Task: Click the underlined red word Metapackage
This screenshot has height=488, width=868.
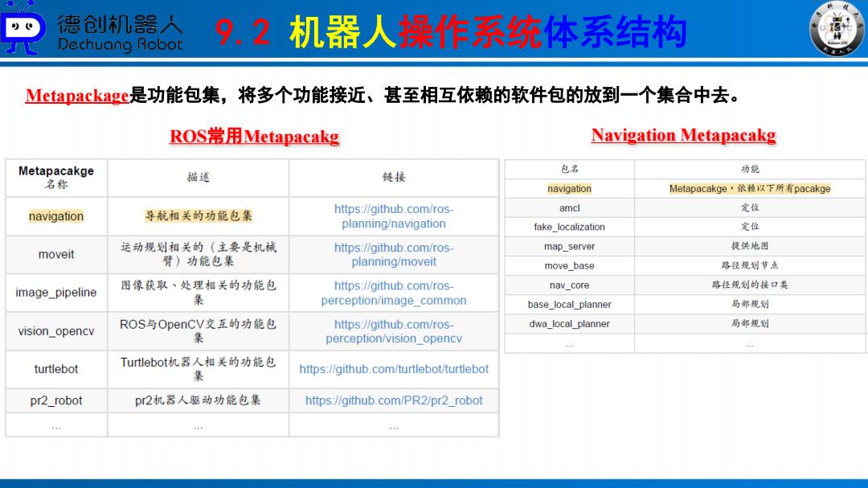Action: [77, 96]
